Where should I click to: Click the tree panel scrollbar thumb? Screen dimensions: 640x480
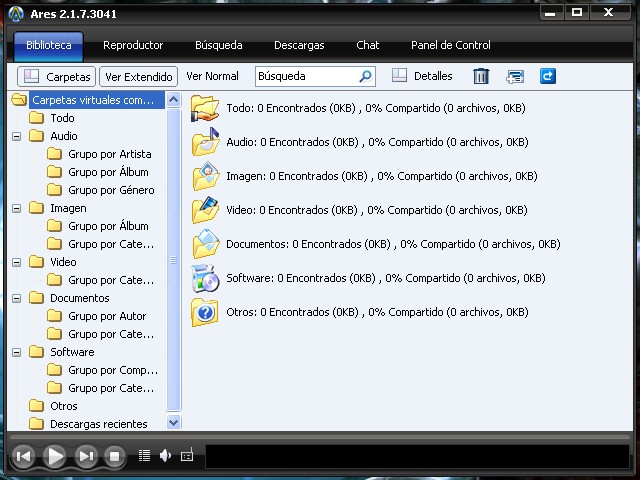(173, 260)
